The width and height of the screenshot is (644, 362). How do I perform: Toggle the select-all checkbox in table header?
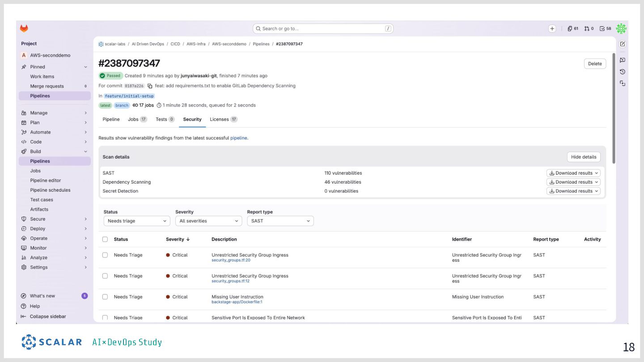tap(105, 240)
